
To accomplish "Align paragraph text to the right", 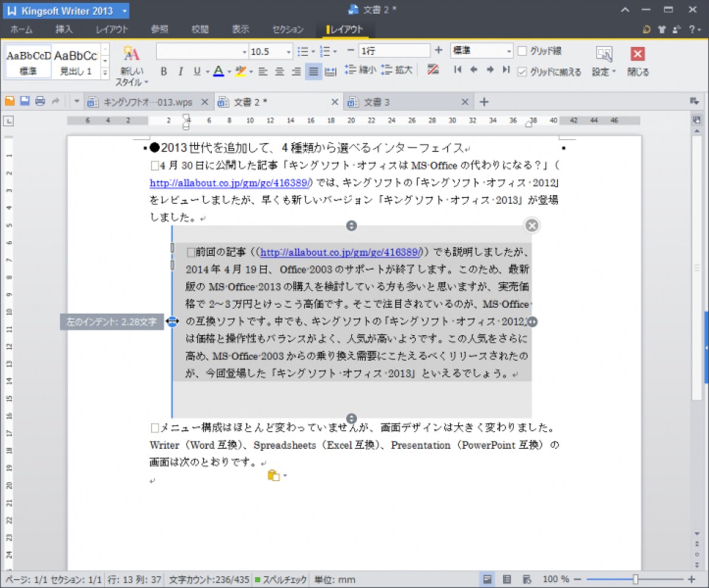I will [x=297, y=71].
